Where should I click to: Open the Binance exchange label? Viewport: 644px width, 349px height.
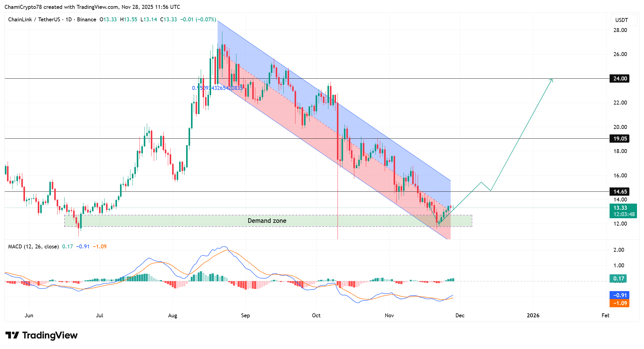pos(87,19)
